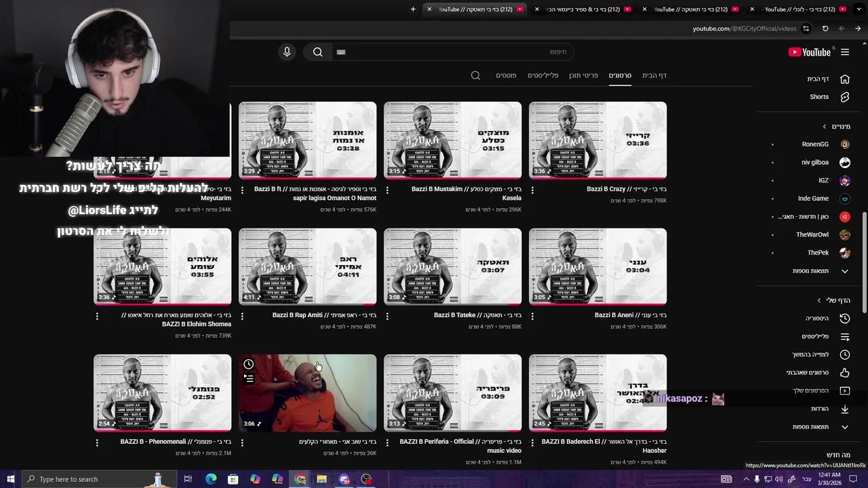The image size is (868, 488).
Task: Select the סרטונים channel tab
Action: [620, 75]
